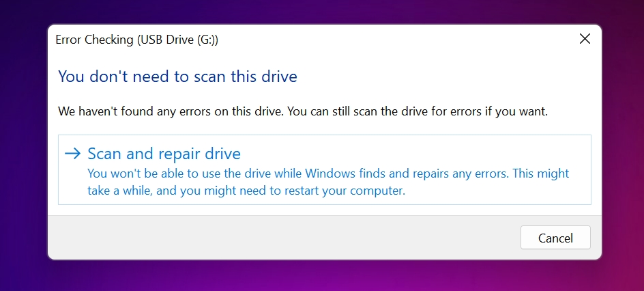The image size is (644, 291).
Task: Click blank white area right of the heading
Action: tap(443, 76)
